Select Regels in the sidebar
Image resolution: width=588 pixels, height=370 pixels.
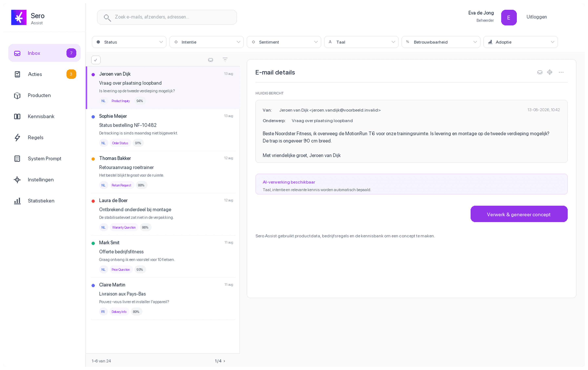coord(44,138)
